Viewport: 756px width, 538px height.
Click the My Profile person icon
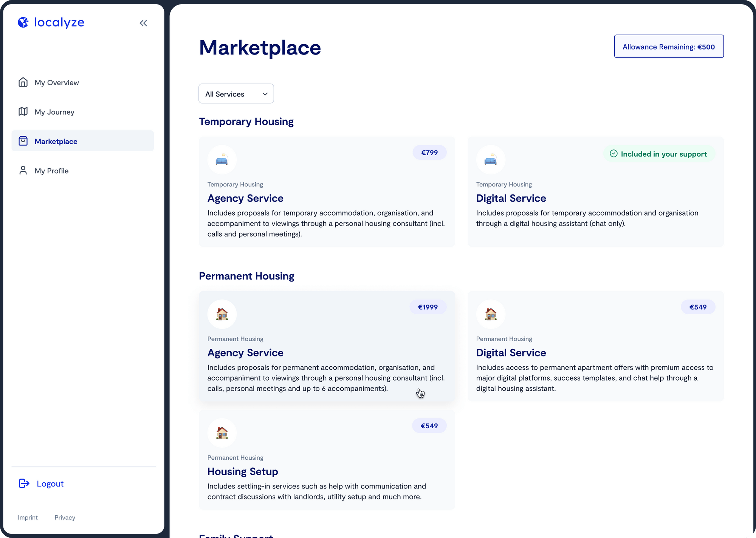click(23, 170)
